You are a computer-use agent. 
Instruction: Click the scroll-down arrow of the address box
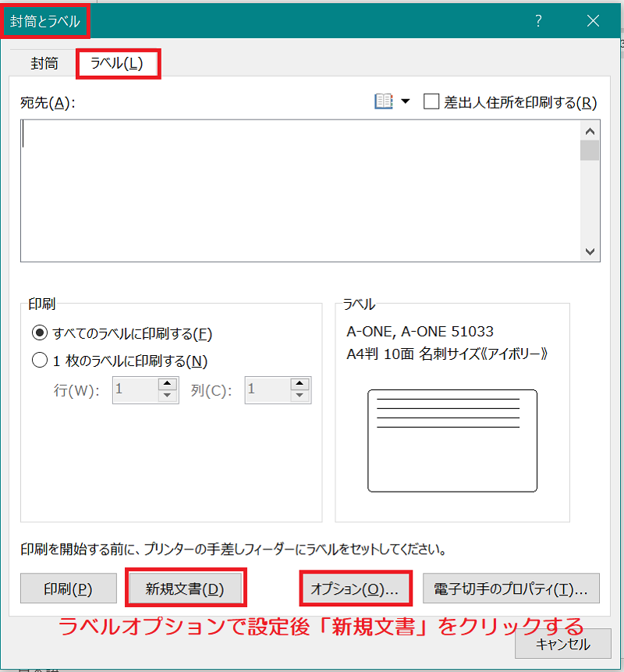pos(592,251)
